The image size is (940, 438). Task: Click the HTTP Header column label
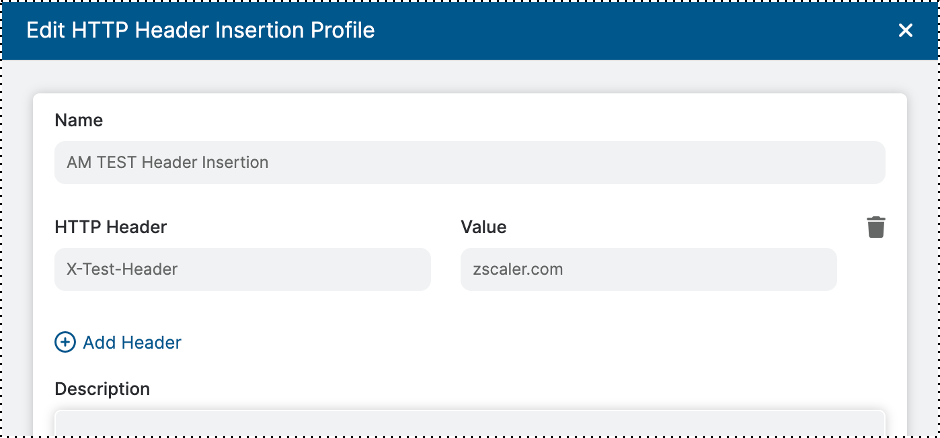111,227
